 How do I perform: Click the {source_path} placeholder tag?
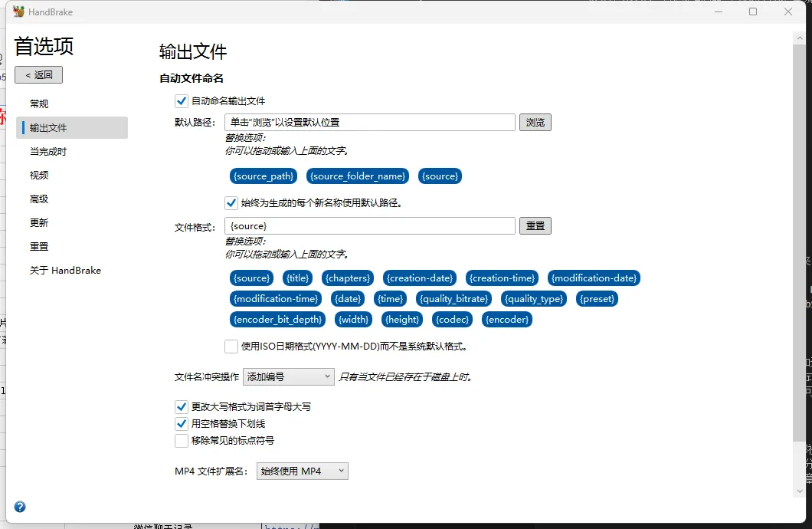click(264, 176)
